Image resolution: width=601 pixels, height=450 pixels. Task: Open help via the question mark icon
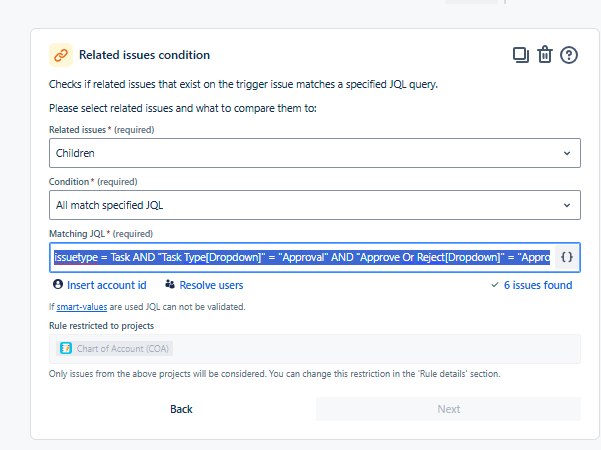pyautogui.click(x=570, y=55)
